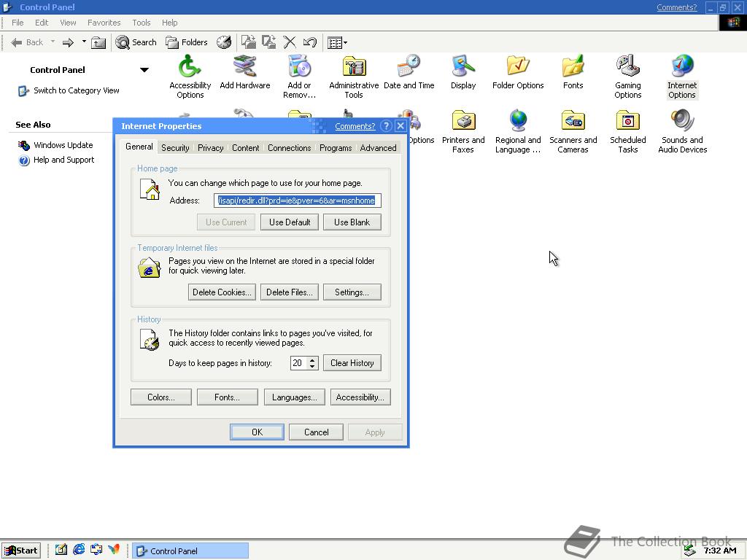Switch to the Content tab

245,147
